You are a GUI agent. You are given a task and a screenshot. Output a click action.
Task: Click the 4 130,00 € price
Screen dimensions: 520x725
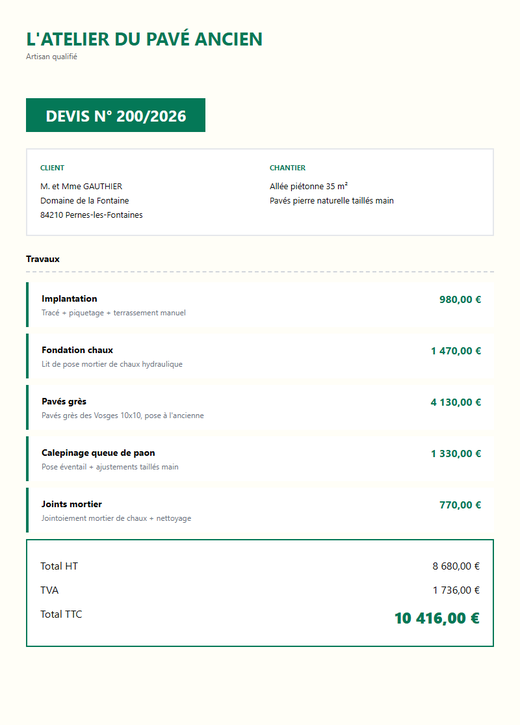pyautogui.click(x=456, y=402)
